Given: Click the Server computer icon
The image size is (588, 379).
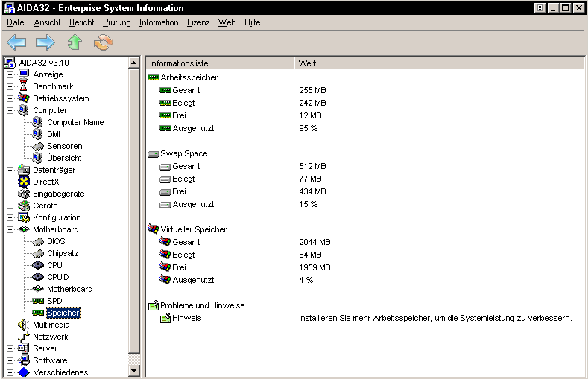Looking at the screenshot, I should (24, 348).
